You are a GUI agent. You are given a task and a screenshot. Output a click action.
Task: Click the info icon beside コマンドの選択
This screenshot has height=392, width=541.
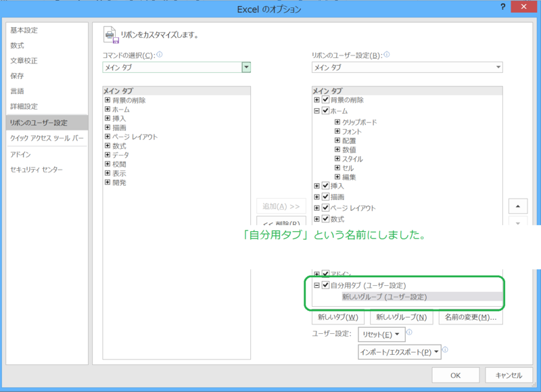(x=160, y=55)
